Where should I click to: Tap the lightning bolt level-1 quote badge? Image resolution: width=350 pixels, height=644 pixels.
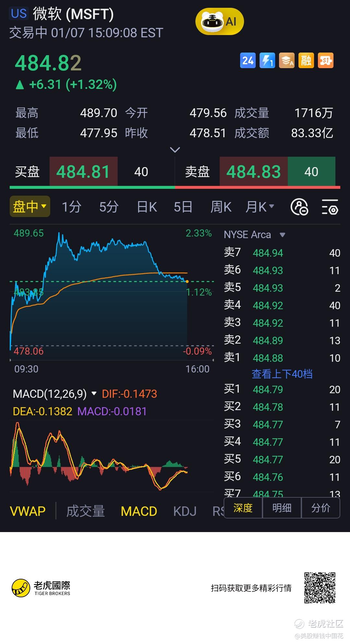coord(267,61)
